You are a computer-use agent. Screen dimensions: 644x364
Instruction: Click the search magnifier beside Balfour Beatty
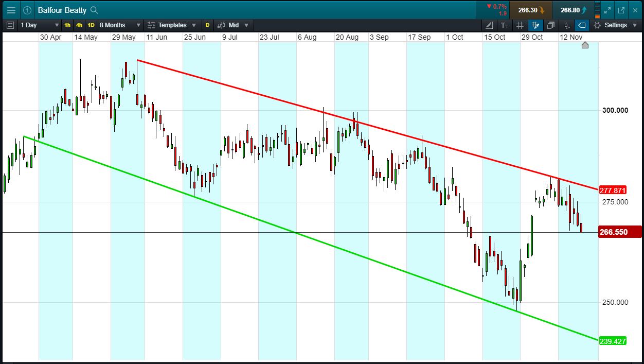pos(94,10)
